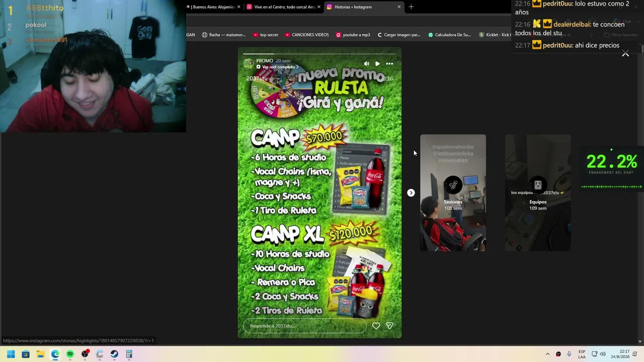Viewport: 644px width, 362px height.
Task: Click username 'pedrit0uu' in the 'ahi dice precios' chat message
Action: [x=557, y=45]
